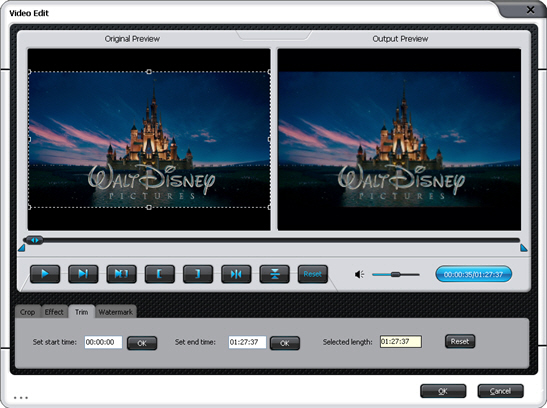
Task: Switch to the Crop tab
Action: click(x=28, y=312)
